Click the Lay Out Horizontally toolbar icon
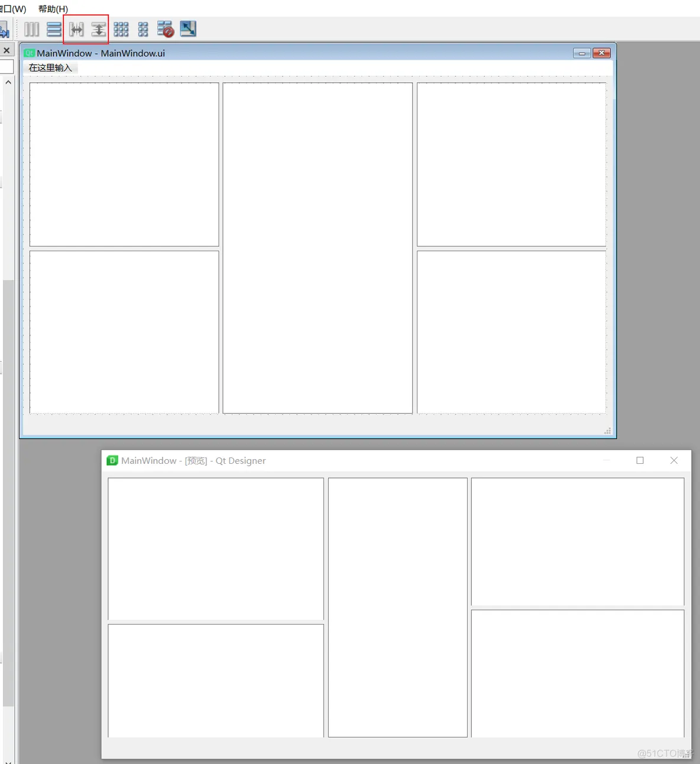 31,29
